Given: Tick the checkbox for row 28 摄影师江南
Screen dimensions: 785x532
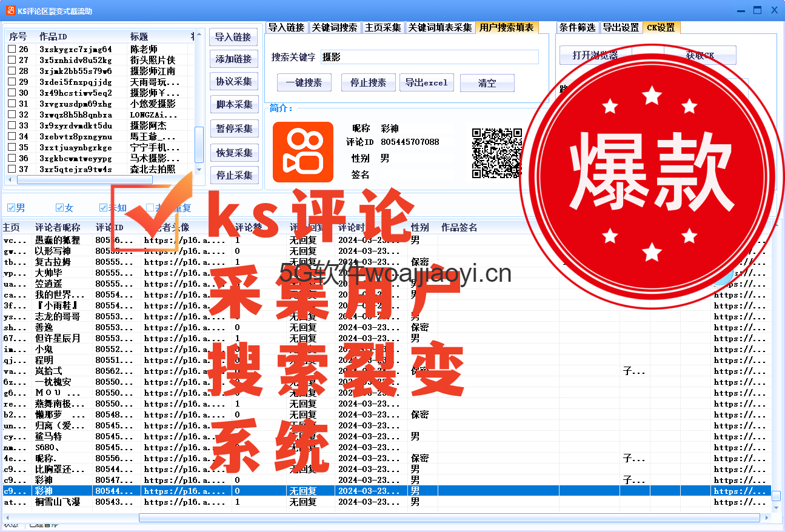Looking at the screenshot, I should (x=12, y=71).
